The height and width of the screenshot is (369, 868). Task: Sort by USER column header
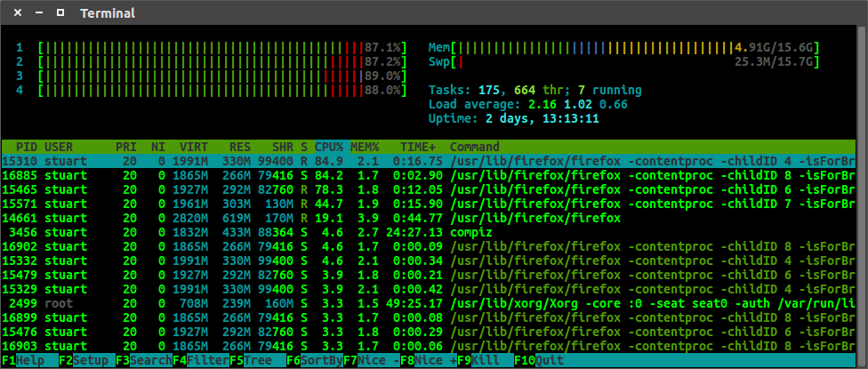click(59, 148)
